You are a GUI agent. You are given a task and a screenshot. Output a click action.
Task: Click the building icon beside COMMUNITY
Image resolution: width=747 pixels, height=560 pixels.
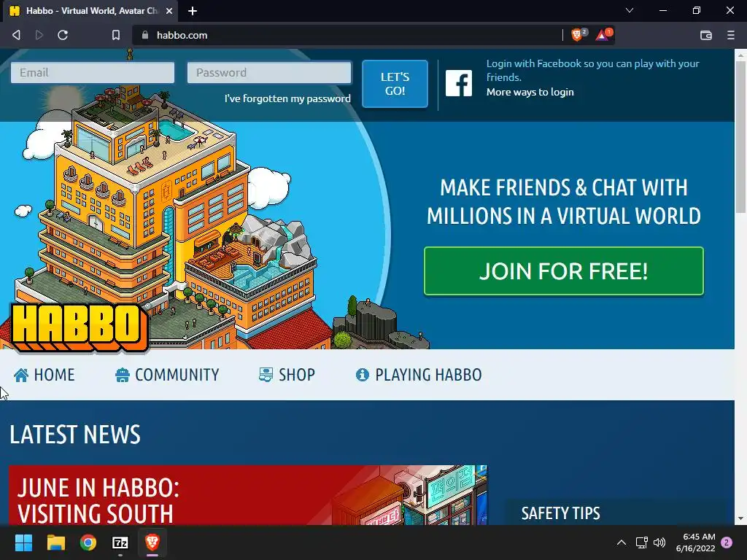[123, 376]
